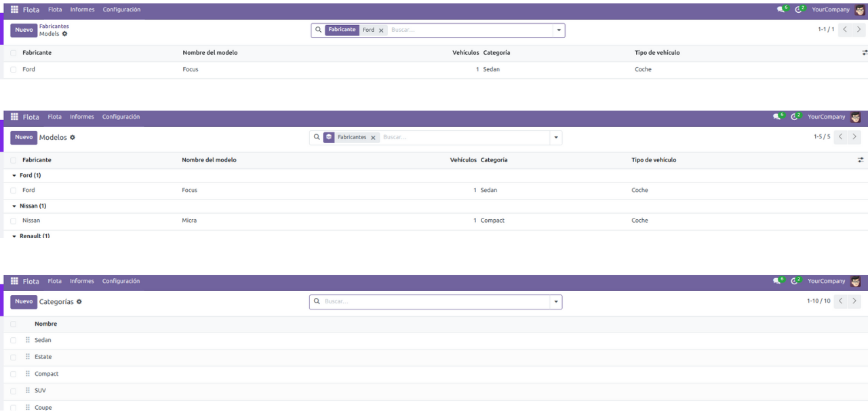Click the drag handle beside Sedan
Image resolution: width=868 pixels, height=418 pixels.
point(28,340)
